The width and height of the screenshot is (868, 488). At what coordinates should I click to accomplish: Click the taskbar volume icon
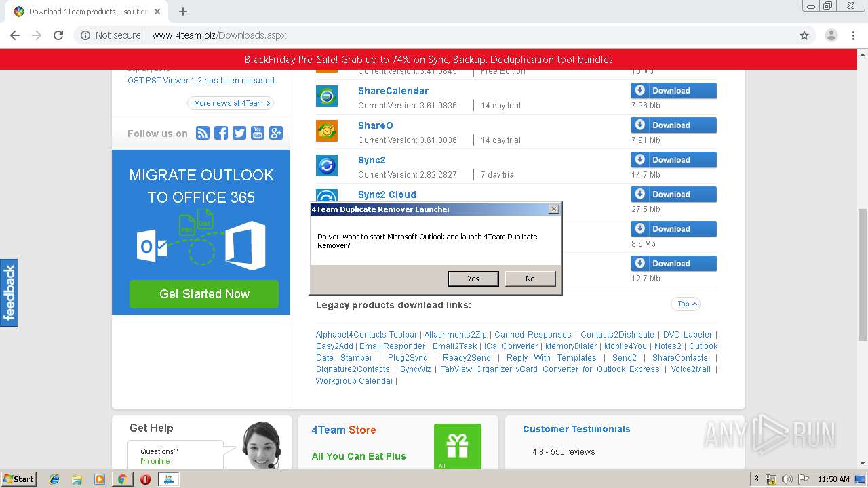coord(786,479)
